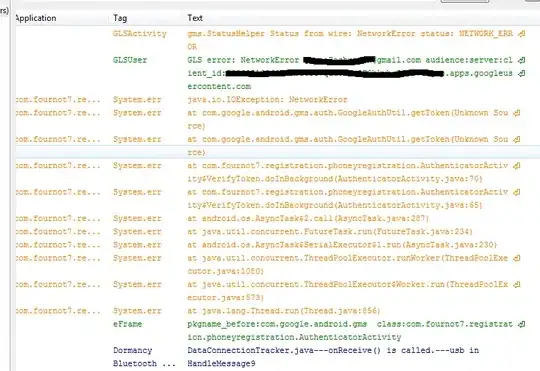
Task: Select the 'ThreadPoolExecutor$Worker.run' stack line
Action: click(x=347, y=285)
